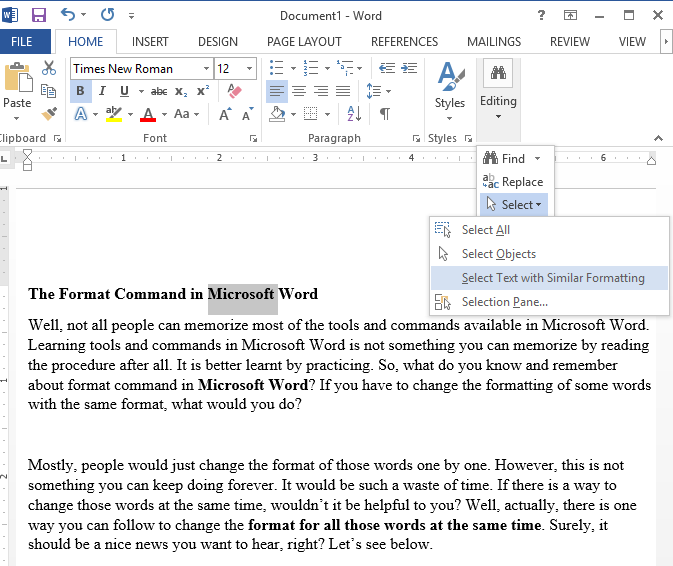Click the Select button
673x566 pixels.
[514, 205]
